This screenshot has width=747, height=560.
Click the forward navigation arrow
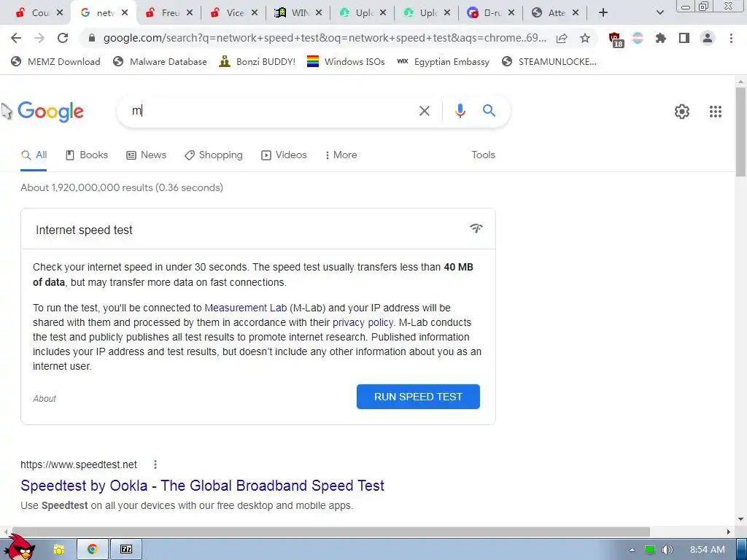pos(39,38)
